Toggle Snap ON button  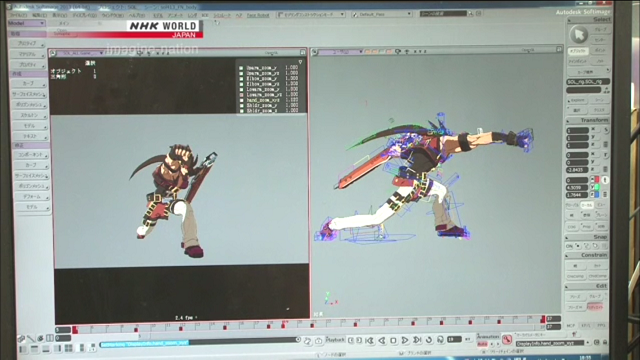pos(569,246)
